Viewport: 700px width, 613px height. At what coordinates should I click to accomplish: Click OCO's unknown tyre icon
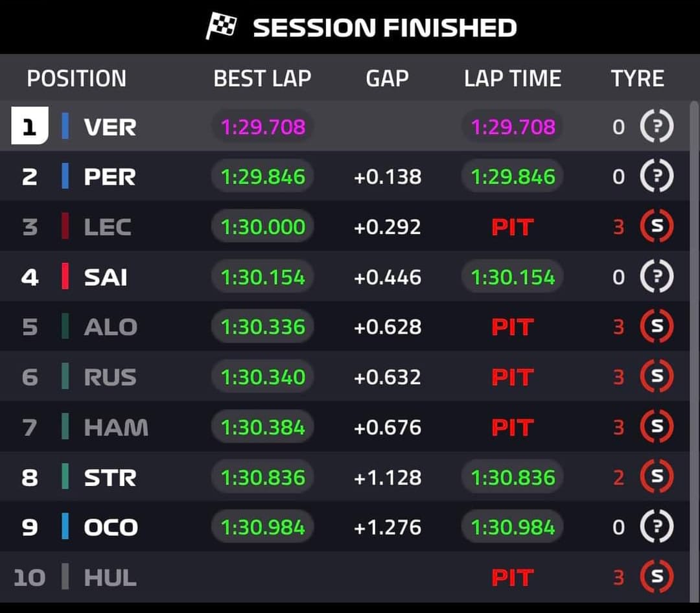pyautogui.click(x=657, y=527)
